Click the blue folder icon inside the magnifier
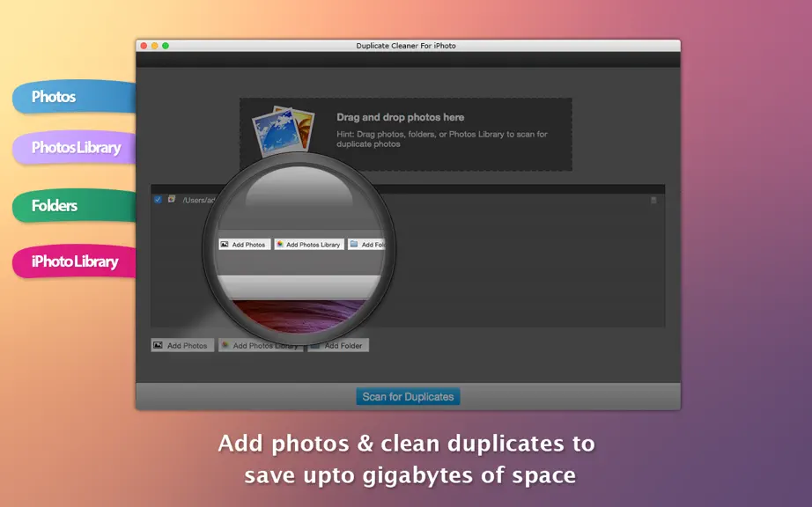This screenshot has width=812, height=507. point(354,244)
